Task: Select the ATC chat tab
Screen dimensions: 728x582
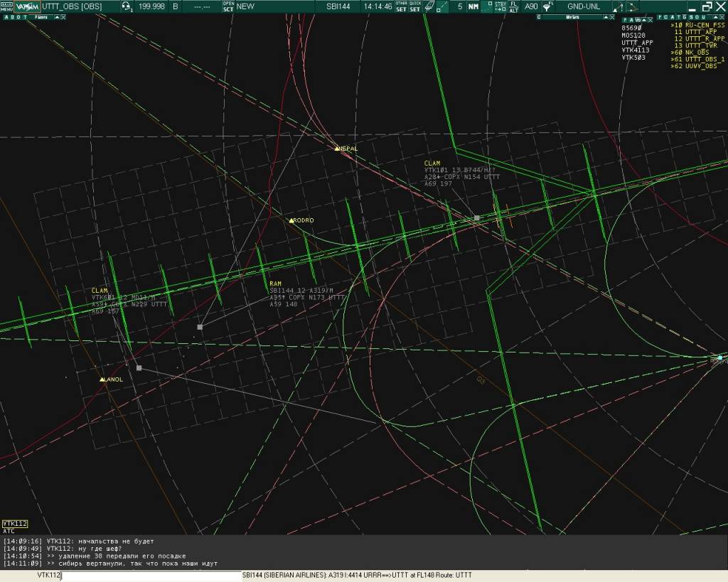Action: [x=9, y=531]
